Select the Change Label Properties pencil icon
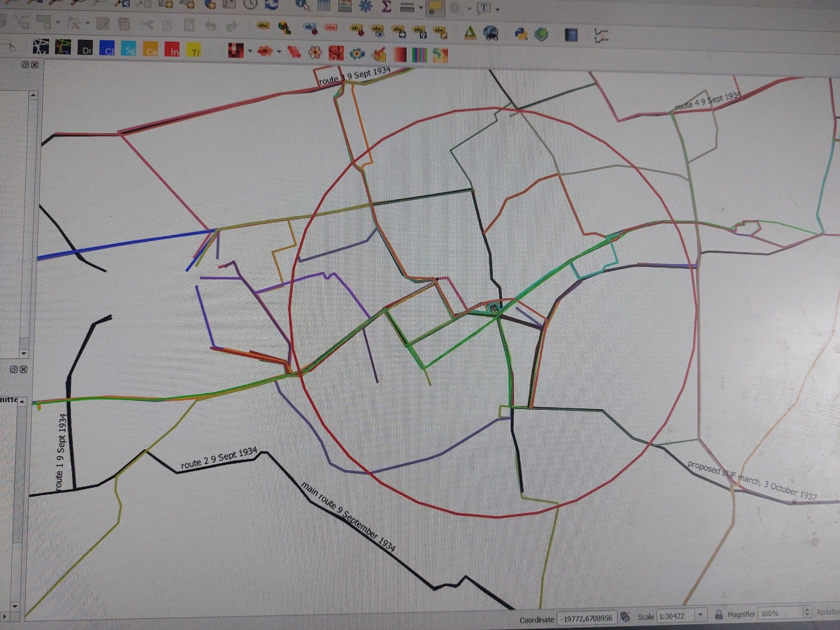Screen dimensions: 840x630 [440, 32]
